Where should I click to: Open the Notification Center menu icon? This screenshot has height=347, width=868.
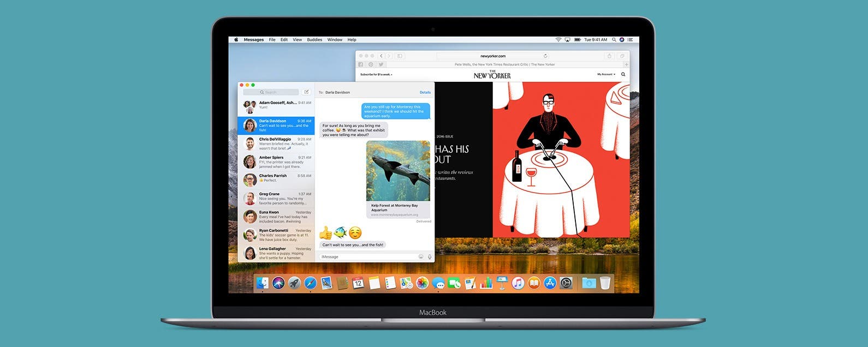coord(630,40)
